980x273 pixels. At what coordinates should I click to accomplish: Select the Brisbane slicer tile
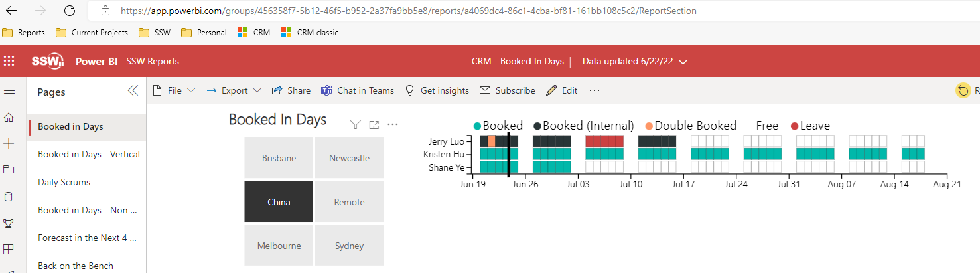[x=279, y=158]
